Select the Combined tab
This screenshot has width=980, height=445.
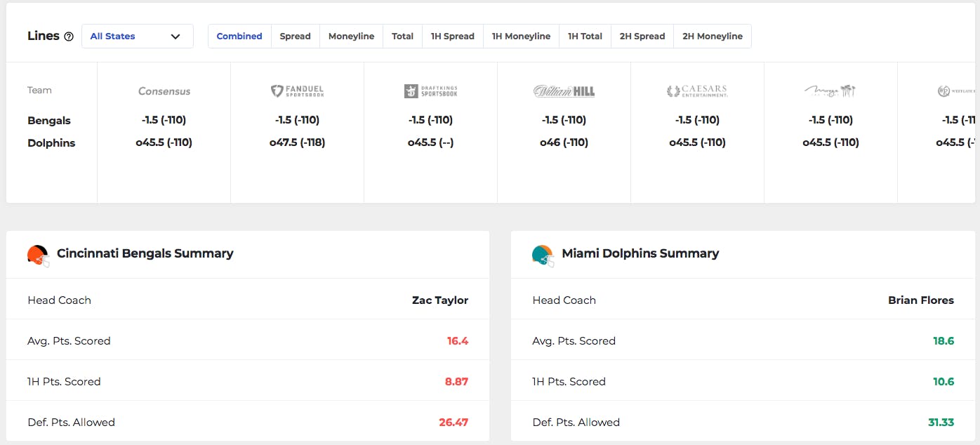(x=239, y=36)
